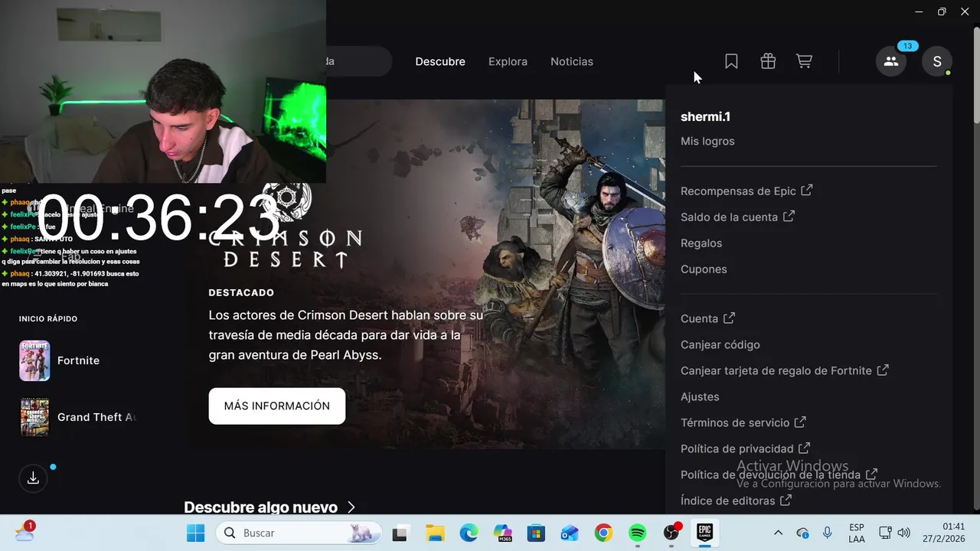This screenshot has height=551, width=980.
Task: Switch to the Descubre tab
Action: coord(440,61)
